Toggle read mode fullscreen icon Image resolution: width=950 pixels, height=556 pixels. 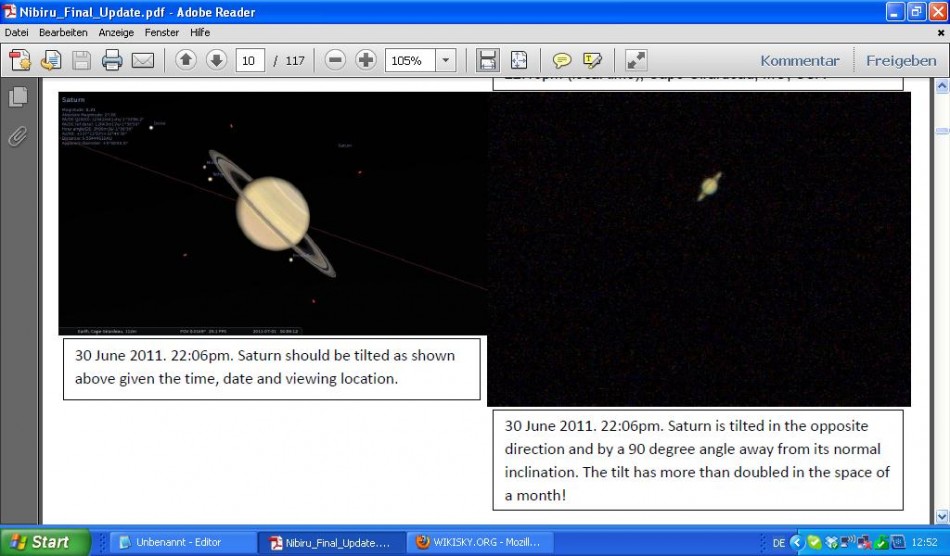[x=636, y=60]
